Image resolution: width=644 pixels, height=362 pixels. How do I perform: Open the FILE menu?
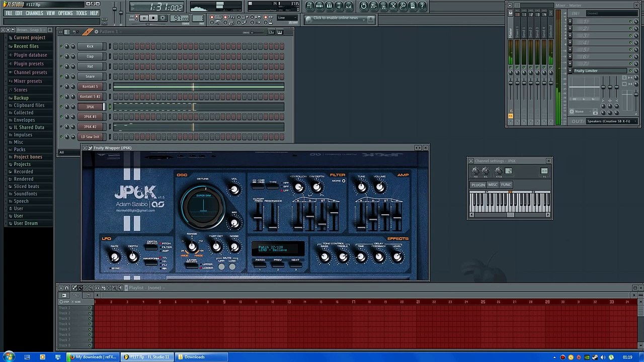pos(9,13)
